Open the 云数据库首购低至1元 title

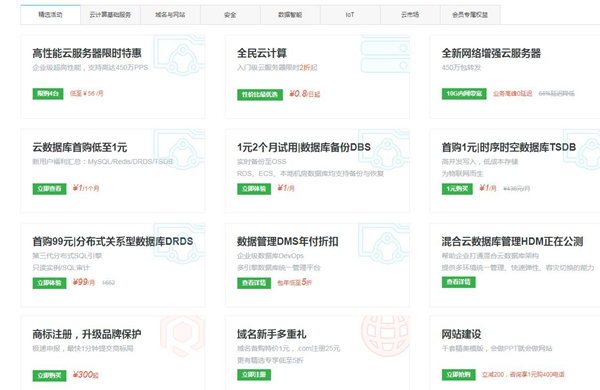[80, 147]
